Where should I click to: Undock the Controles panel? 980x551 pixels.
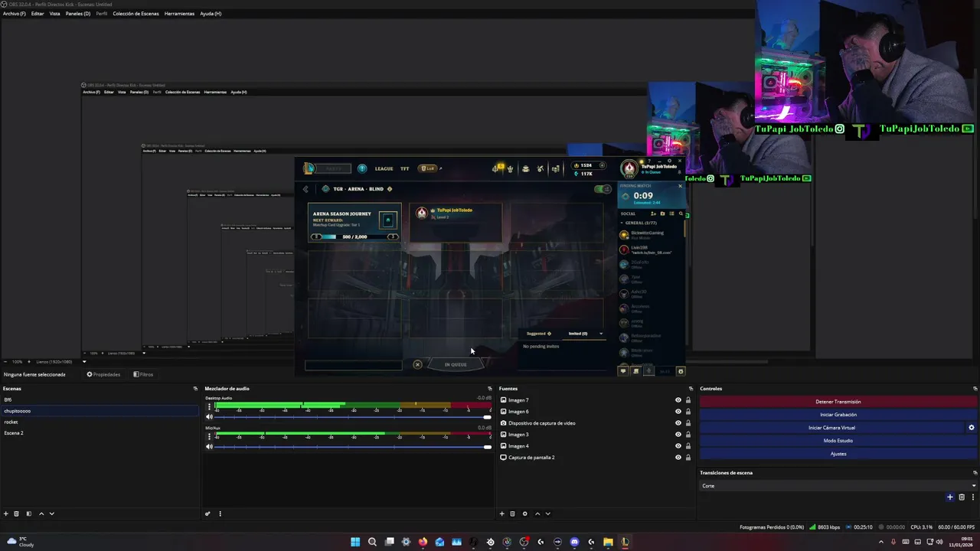(975, 389)
